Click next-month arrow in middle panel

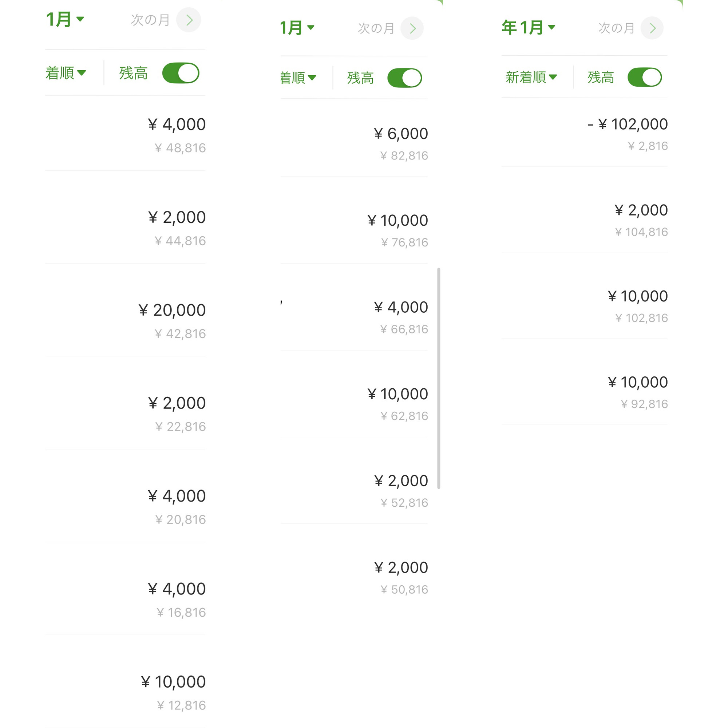click(x=412, y=28)
